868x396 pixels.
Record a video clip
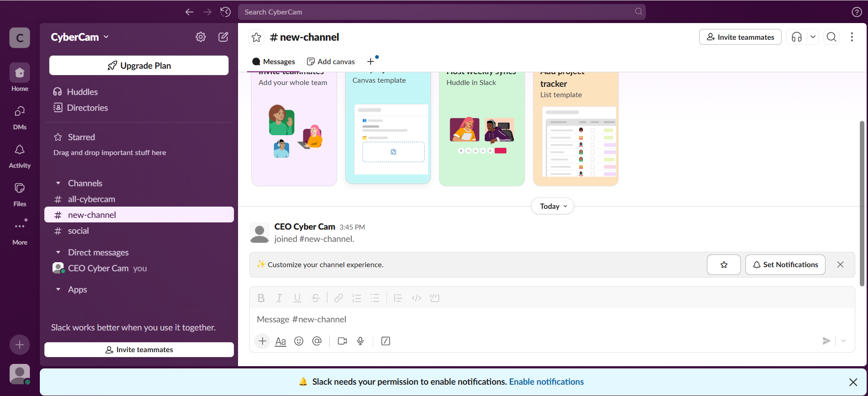[342, 341]
